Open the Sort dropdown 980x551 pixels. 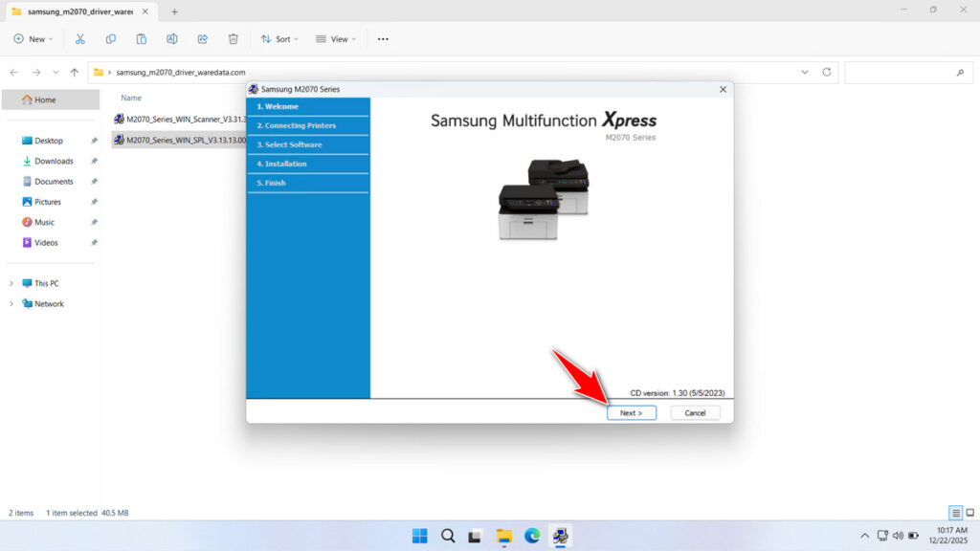[278, 38]
